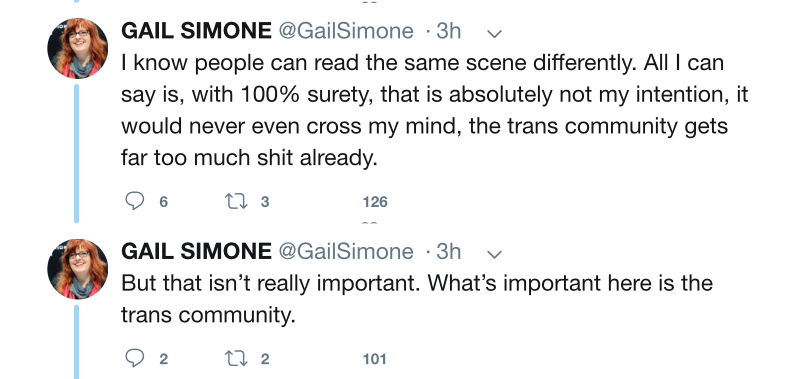Click reply speech bubble icon on tweet with 6 replies
Viewport: 805px width, 379px height.
click(135, 201)
